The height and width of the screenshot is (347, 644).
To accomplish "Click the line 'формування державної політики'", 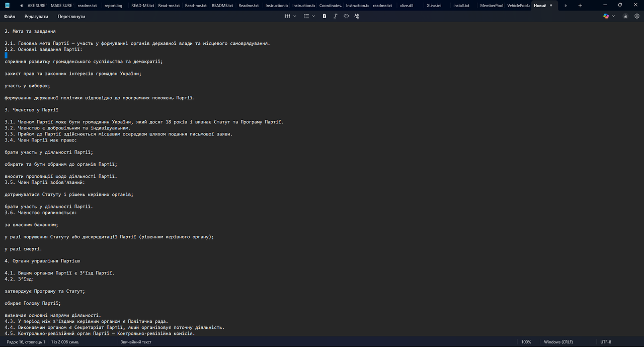I will pyautogui.click(x=100, y=98).
